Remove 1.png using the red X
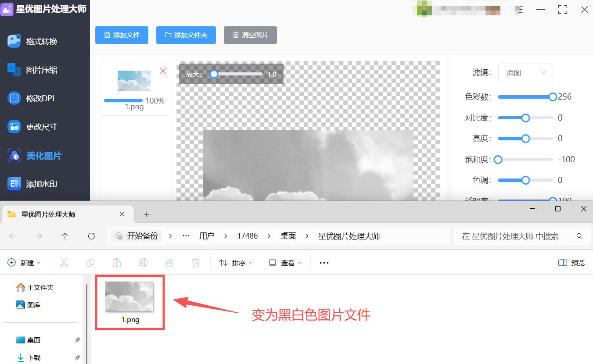Image resolution: width=593 pixels, height=364 pixels. click(163, 71)
